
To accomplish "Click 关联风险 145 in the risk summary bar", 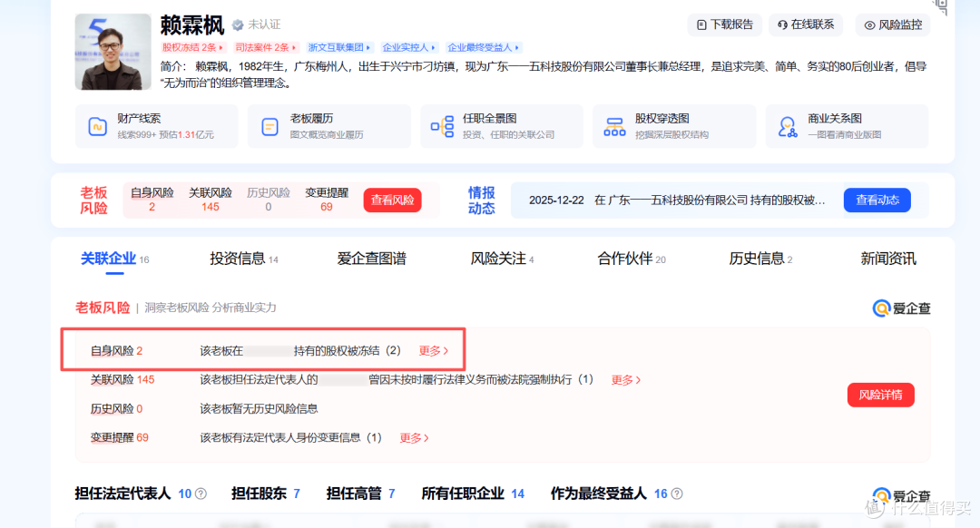I will pyautogui.click(x=210, y=200).
